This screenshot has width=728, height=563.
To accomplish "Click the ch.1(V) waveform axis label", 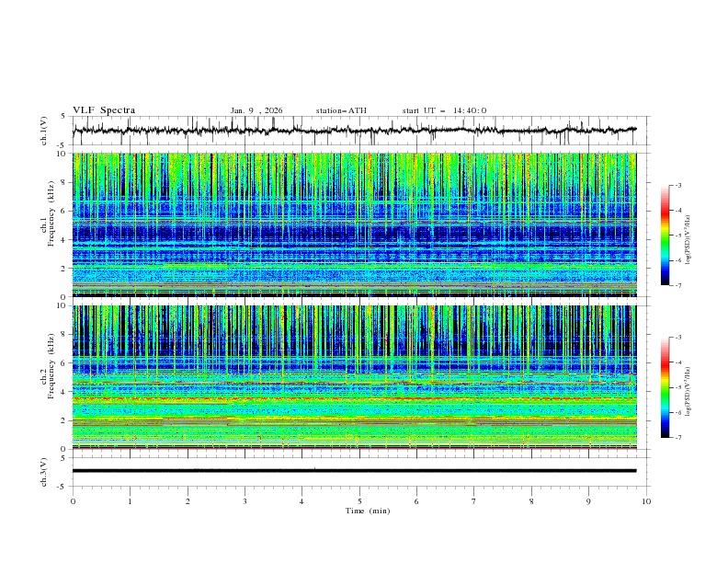I will pos(45,131).
